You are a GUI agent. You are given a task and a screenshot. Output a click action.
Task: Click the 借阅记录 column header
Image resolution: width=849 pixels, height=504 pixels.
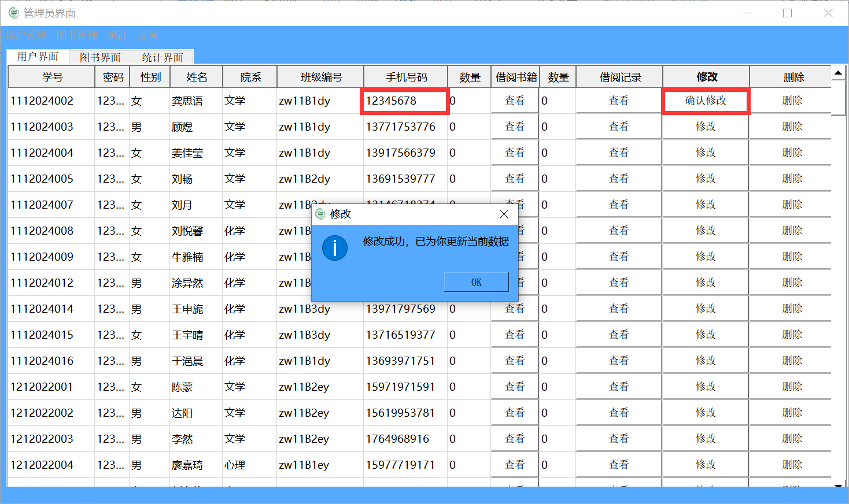tap(620, 77)
